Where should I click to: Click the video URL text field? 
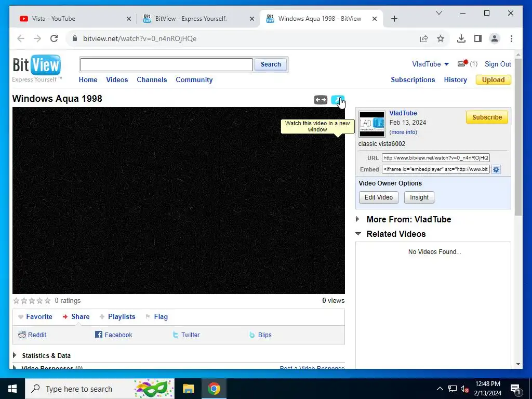(x=436, y=158)
